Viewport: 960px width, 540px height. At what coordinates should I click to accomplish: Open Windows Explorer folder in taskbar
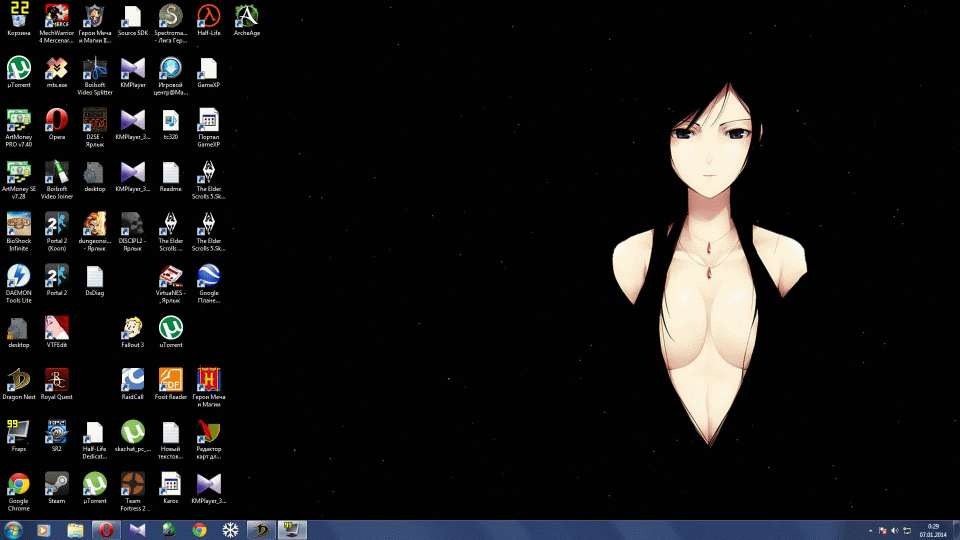[x=75, y=530]
